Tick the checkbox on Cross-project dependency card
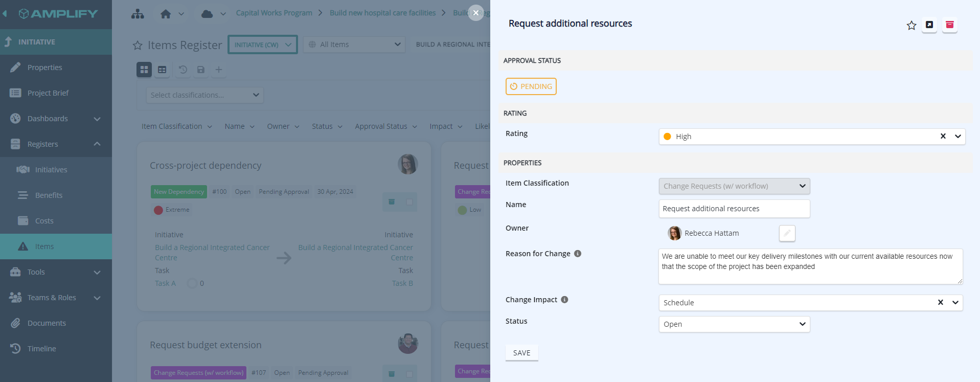 pos(409,202)
